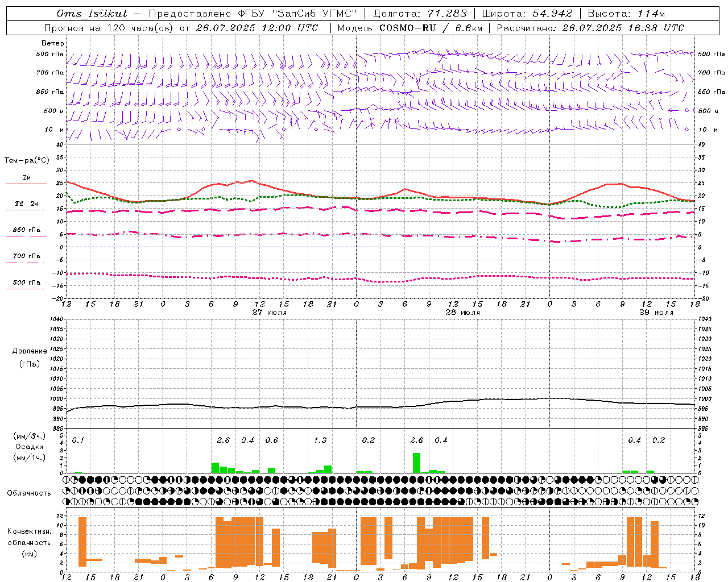The image size is (728, 582).
Task: Click the date label '27 июля'
Action: [x=270, y=313]
